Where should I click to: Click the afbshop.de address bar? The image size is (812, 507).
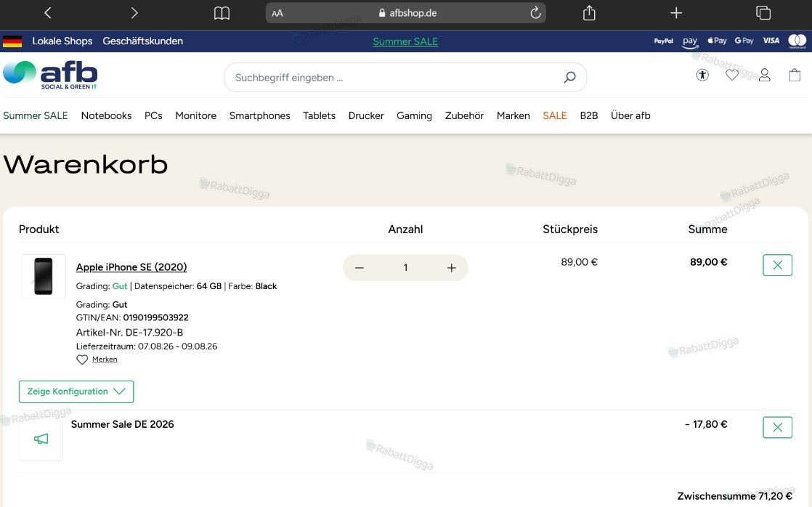pos(405,13)
